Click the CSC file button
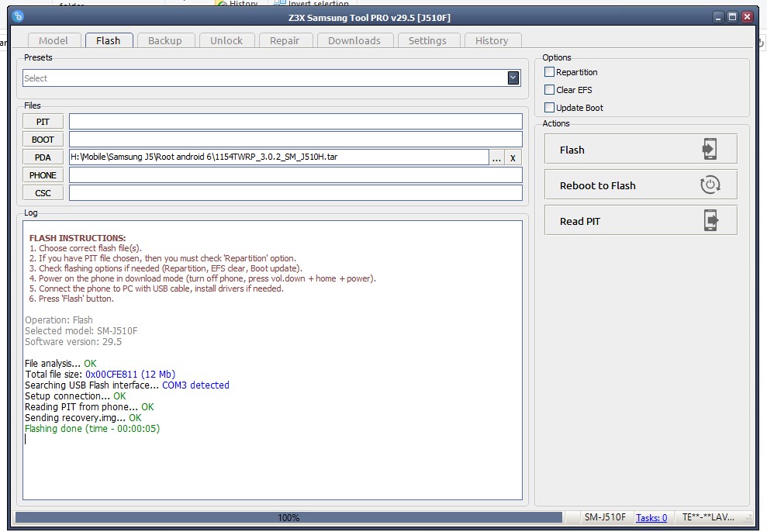The image size is (767, 532). point(43,193)
